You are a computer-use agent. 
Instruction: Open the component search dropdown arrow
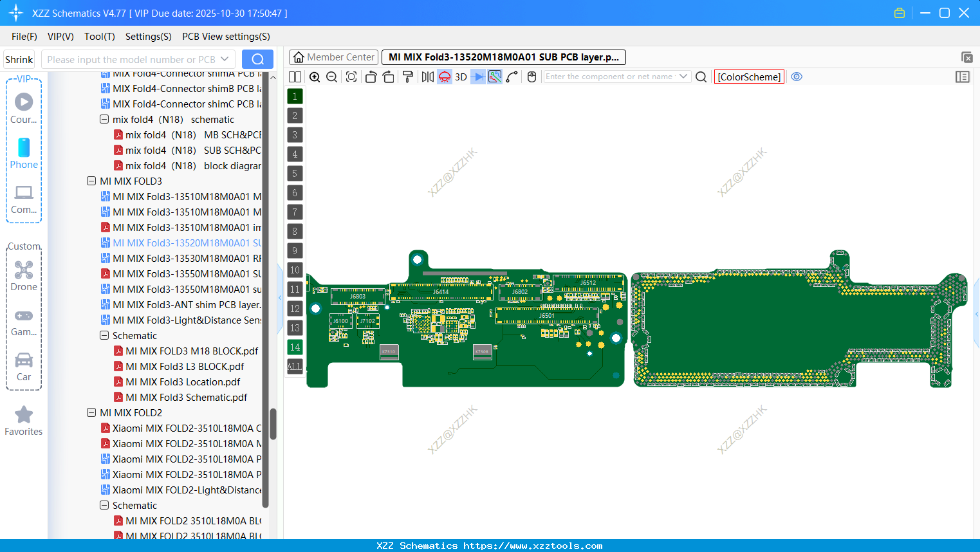point(685,77)
